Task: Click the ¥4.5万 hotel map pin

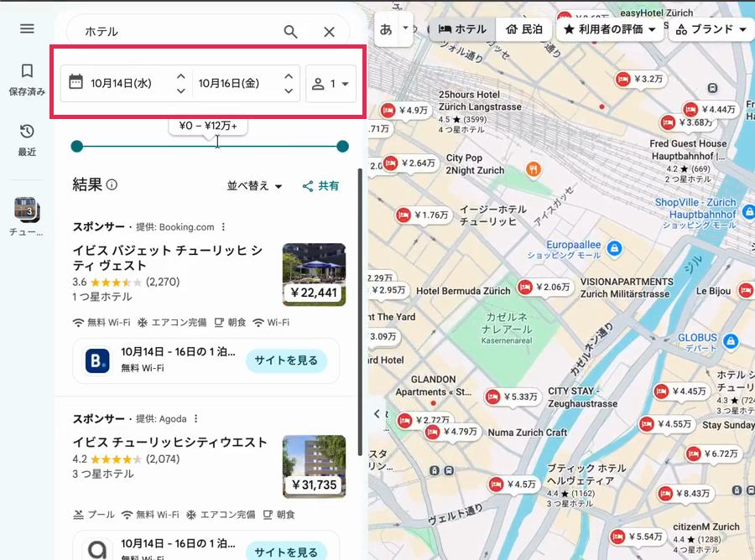Action: click(513, 485)
